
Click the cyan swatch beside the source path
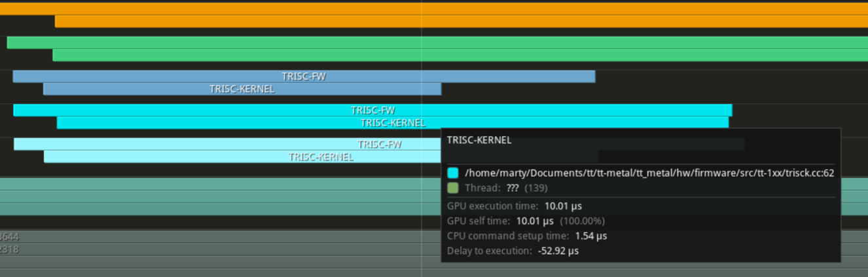pos(453,174)
